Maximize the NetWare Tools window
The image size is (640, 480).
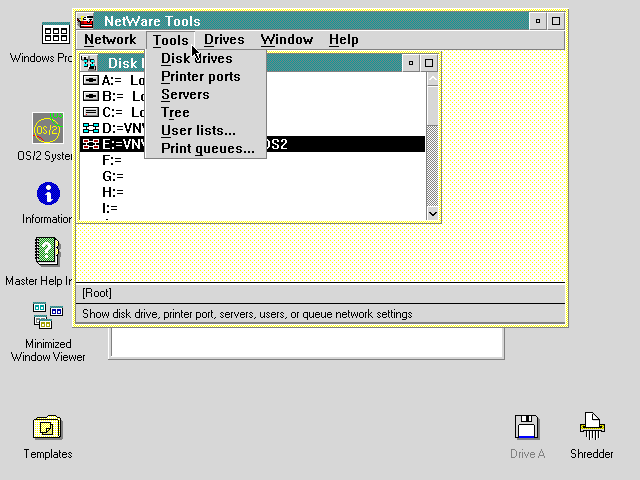556,21
